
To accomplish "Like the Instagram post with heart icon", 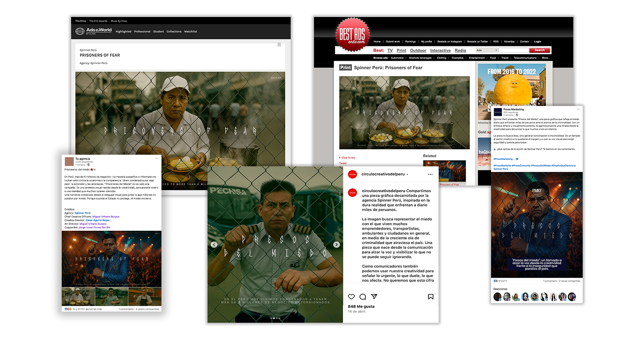I will click(352, 296).
